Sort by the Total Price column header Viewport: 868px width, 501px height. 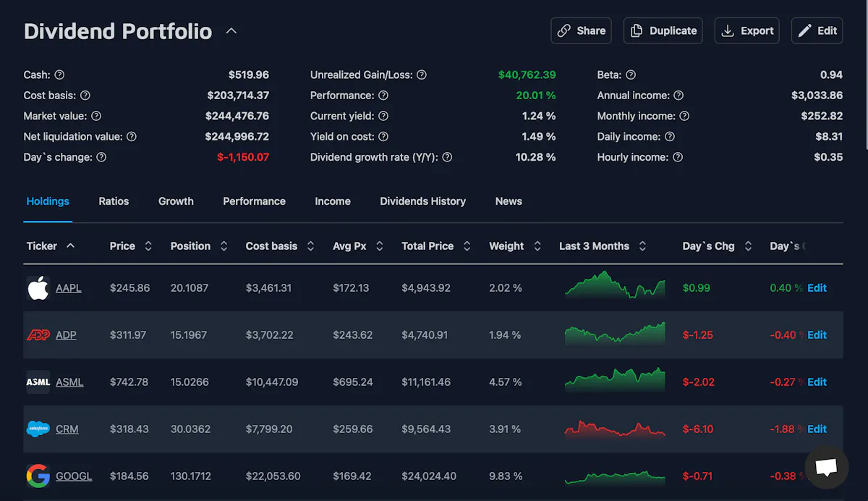436,246
